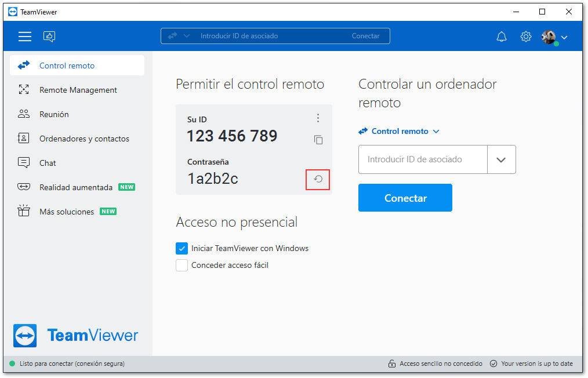Click the green connection status dot
The image size is (588, 378).
12,364
